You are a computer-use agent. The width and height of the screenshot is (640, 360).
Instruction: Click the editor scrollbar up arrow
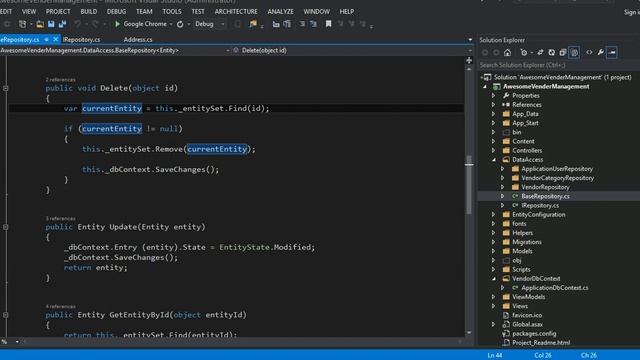coord(469,69)
